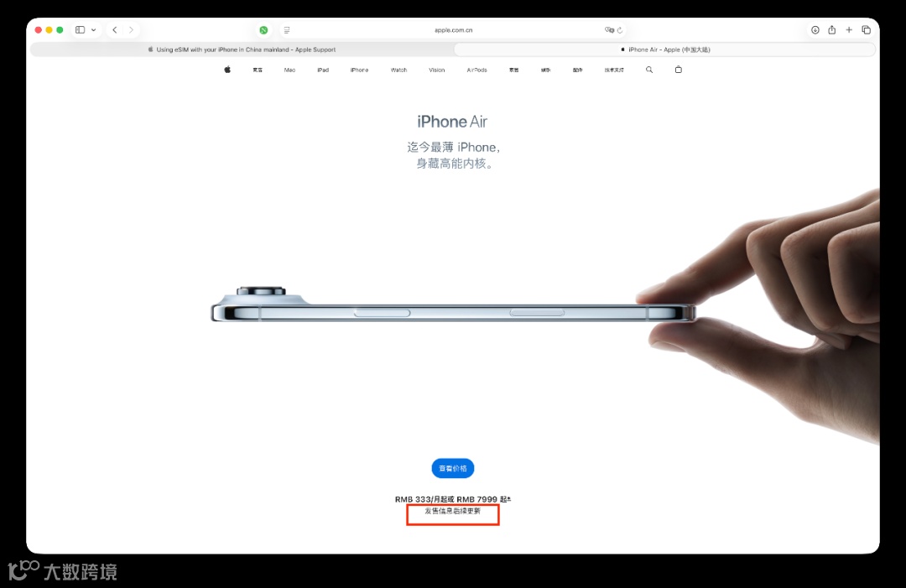Toggle the Safari sidebar button

(81, 30)
